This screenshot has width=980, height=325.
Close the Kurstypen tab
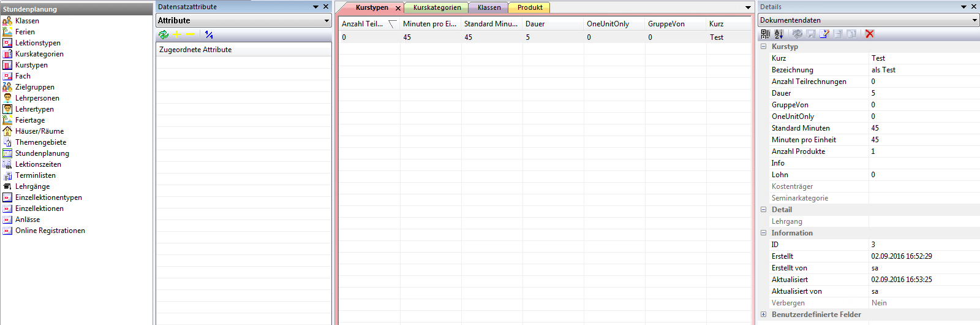point(398,8)
